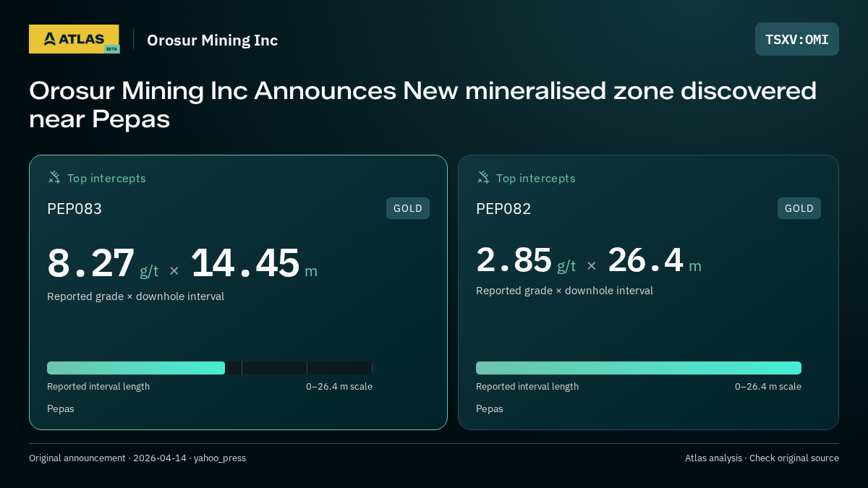This screenshot has height=488, width=868.
Task: Click the drill icon in PEP083 card
Action: pyautogui.click(x=54, y=177)
